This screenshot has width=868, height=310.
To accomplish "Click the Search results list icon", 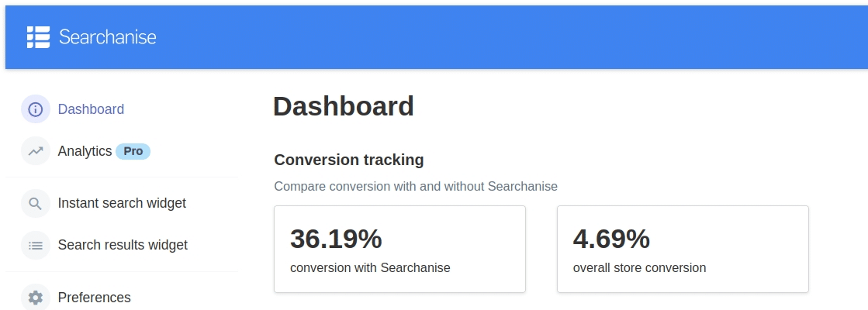I will [x=36, y=246].
